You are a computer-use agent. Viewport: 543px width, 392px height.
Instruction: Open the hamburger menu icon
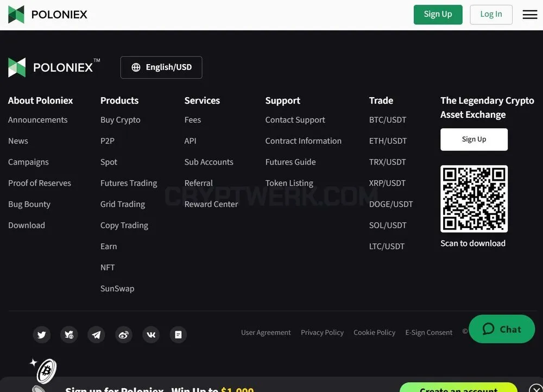[x=530, y=15]
